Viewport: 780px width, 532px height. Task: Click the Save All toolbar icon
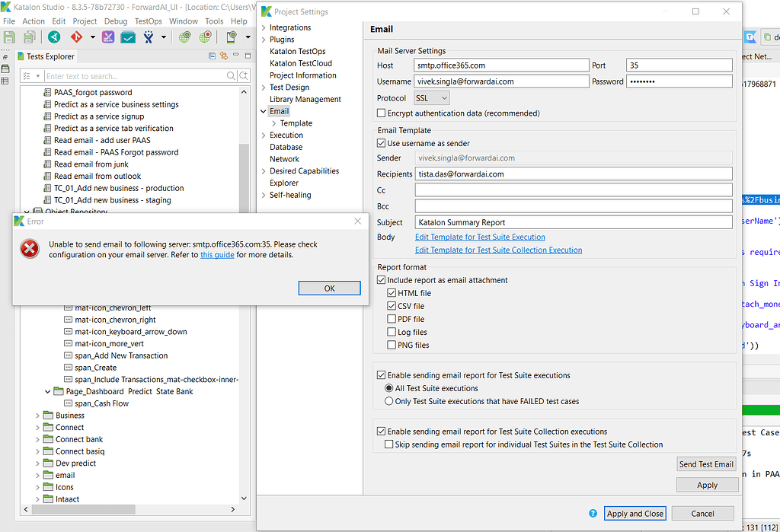(x=30, y=37)
